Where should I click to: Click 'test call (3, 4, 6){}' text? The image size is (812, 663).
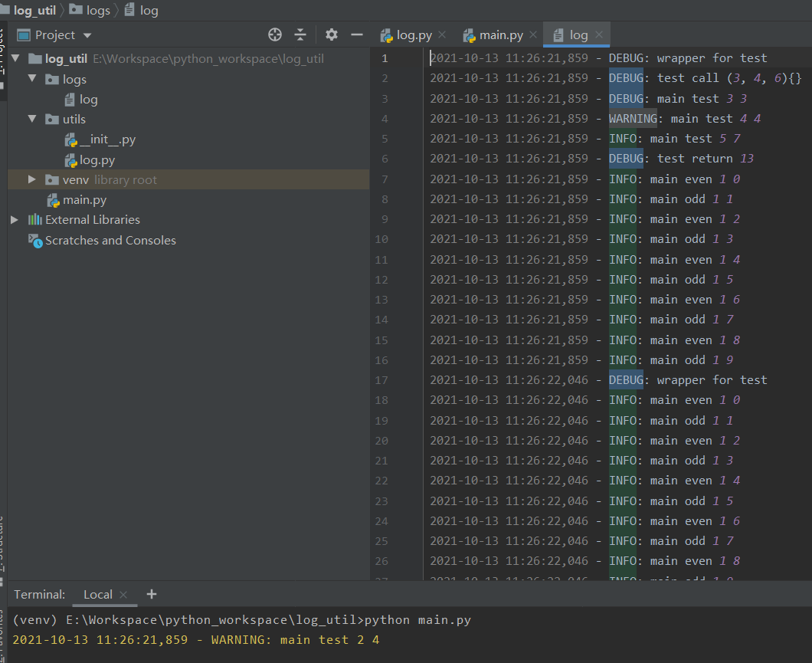pos(729,78)
